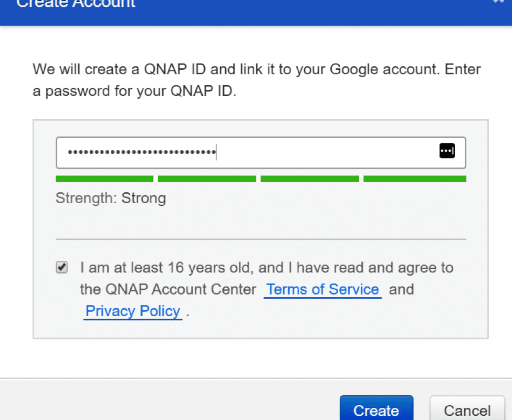Place the cursor after the last password dot
Viewport: 512px width, 420px height.
click(x=217, y=152)
